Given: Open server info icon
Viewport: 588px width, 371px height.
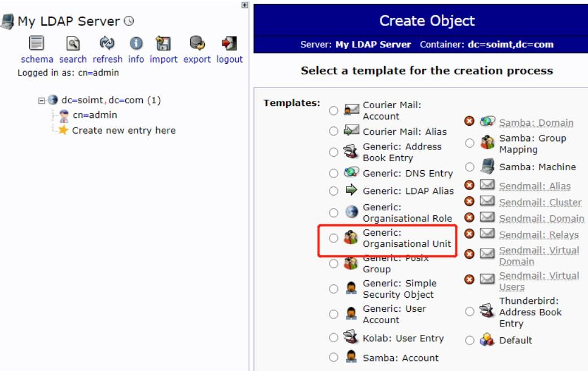Looking at the screenshot, I should pyautogui.click(x=135, y=44).
